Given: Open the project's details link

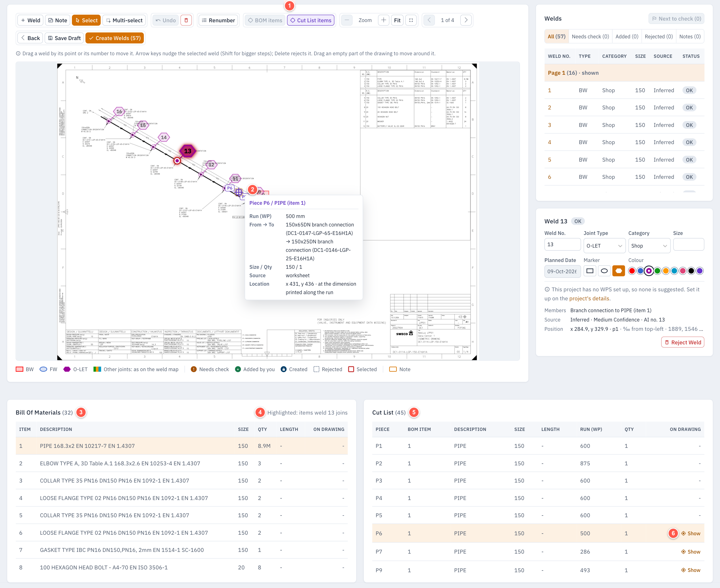Looking at the screenshot, I should click(x=589, y=298).
